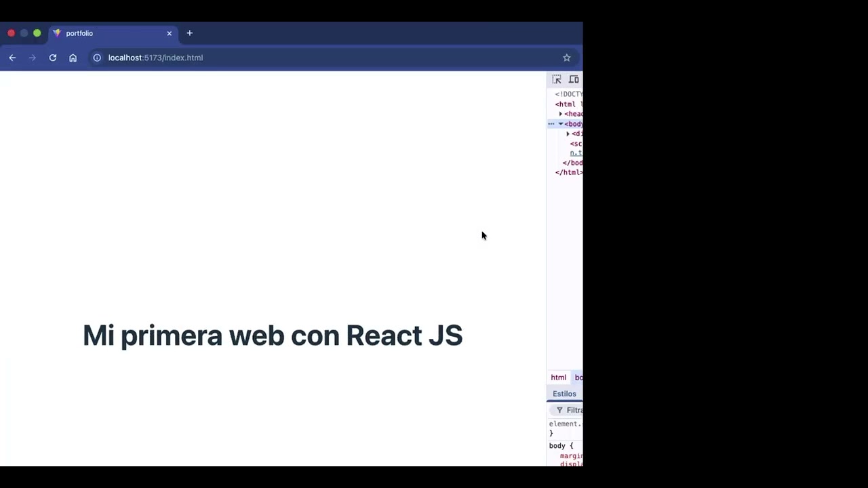This screenshot has width=868, height=488.
Task: Open the browser home page
Action: [73, 58]
